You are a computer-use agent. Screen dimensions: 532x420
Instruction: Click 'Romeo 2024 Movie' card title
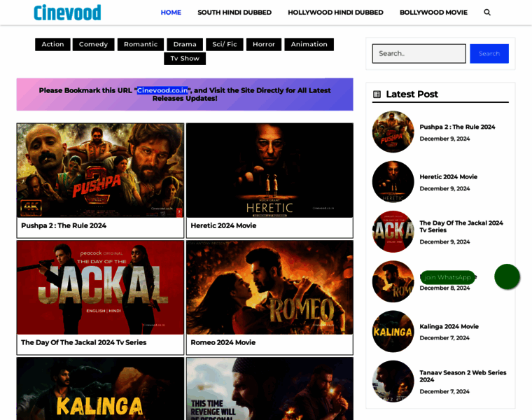pyautogui.click(x=223, y=342)
